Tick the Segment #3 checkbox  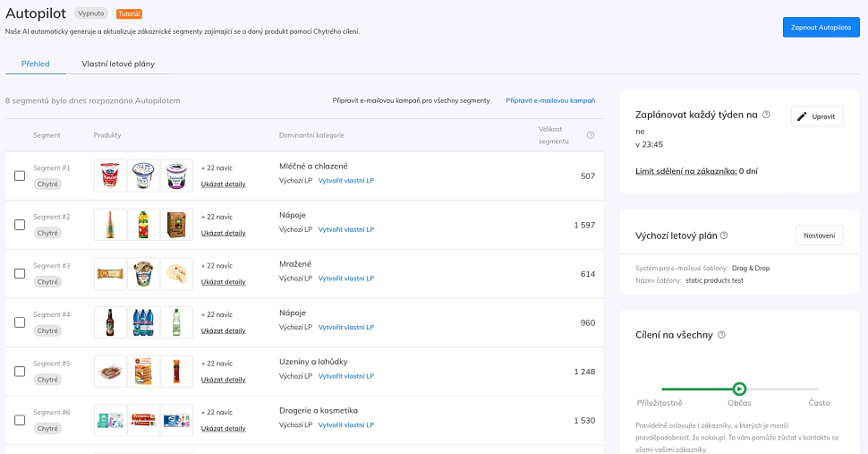coord(20,273)
